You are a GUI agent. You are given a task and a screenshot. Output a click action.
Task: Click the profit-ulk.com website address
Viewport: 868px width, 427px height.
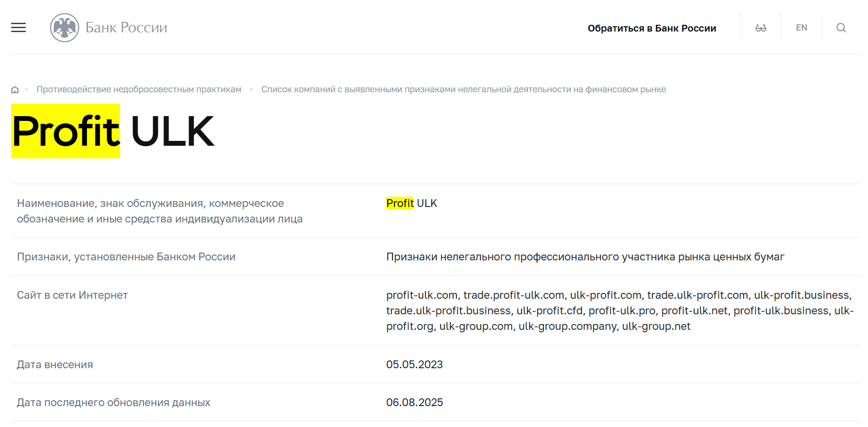(x=421, y=295)
